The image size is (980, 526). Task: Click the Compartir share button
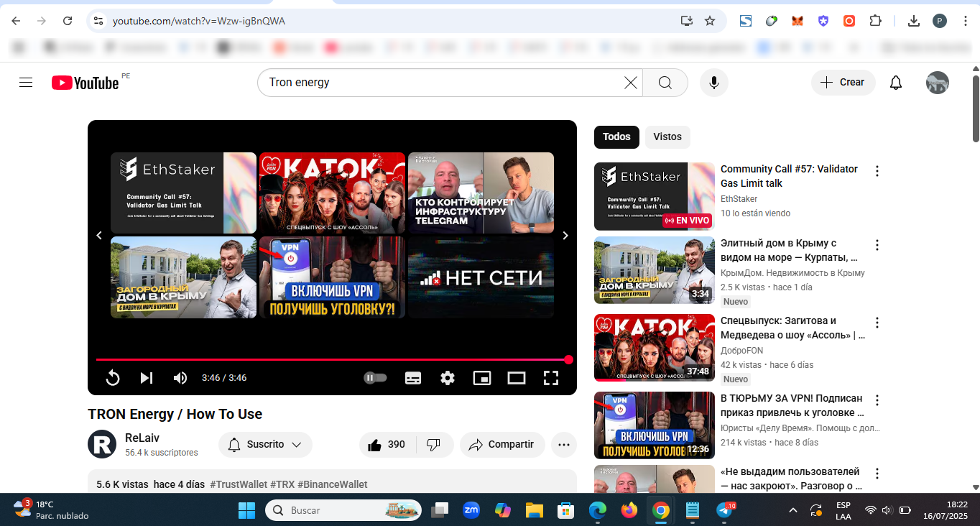point(502,445)
